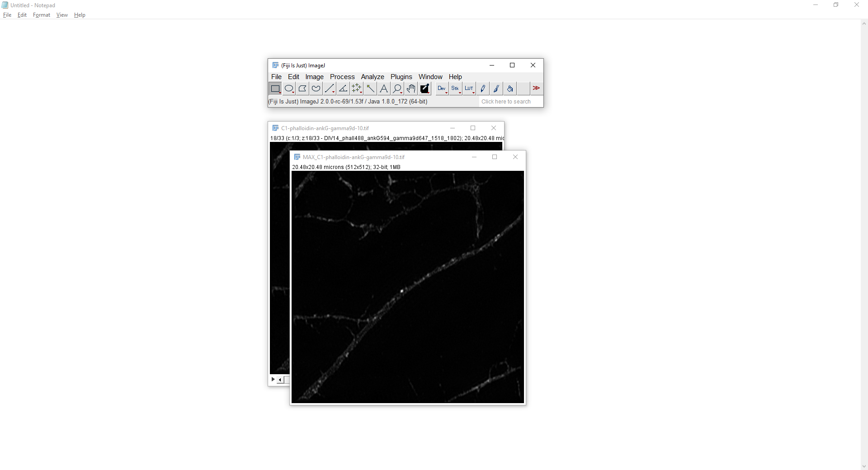This screenshot has height=470, width=868.
Task: Open ImageJ Analyze menu
Action: pos(373,77)
